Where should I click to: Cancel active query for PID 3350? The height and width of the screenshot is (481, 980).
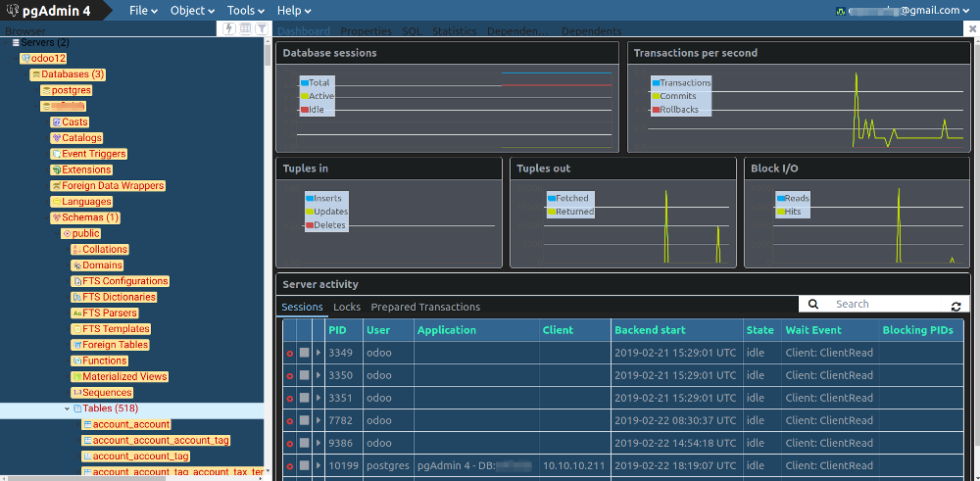304,375
